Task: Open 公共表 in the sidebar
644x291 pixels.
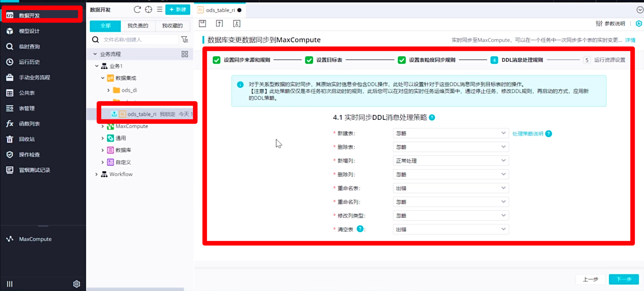Action: point(27,93)
